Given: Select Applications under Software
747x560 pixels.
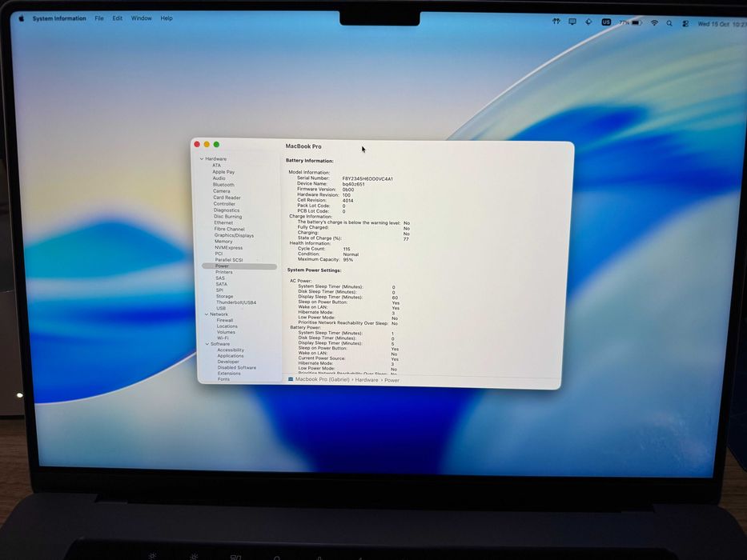Looking at the screenshot, I should (x=231, y=356).
